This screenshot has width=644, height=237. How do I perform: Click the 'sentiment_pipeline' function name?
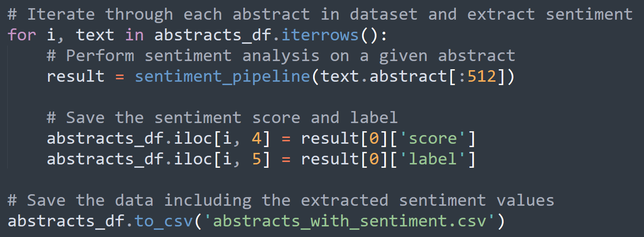(x=223, y=77)
